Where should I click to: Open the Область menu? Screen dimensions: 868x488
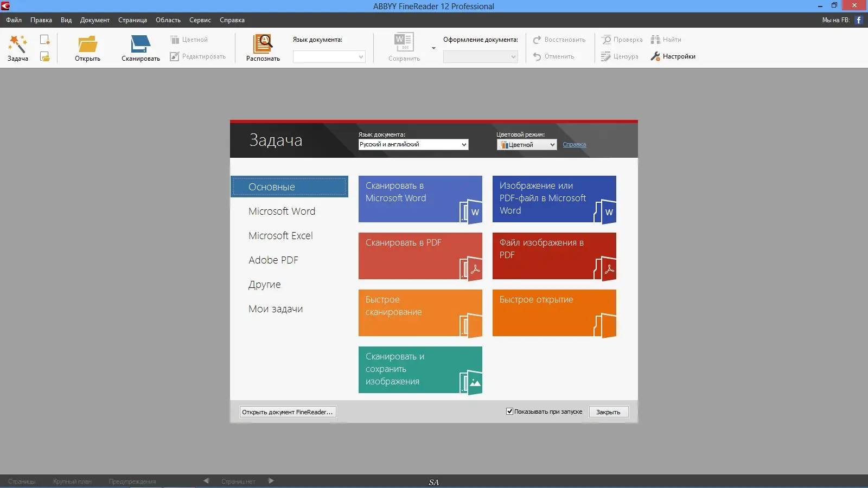pos(168,20)
